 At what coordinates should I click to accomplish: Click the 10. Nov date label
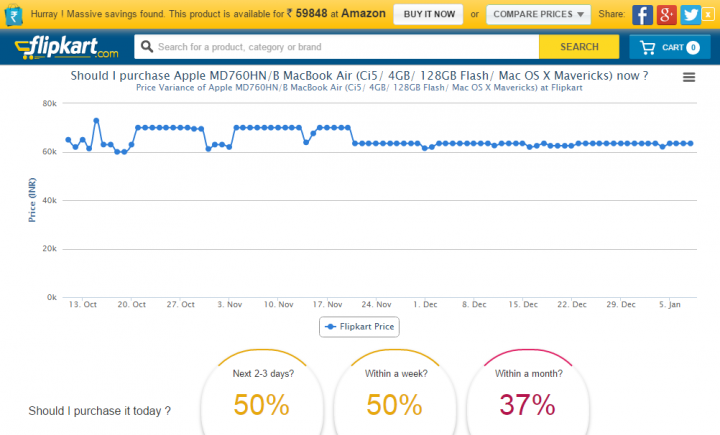pos(278,305)
